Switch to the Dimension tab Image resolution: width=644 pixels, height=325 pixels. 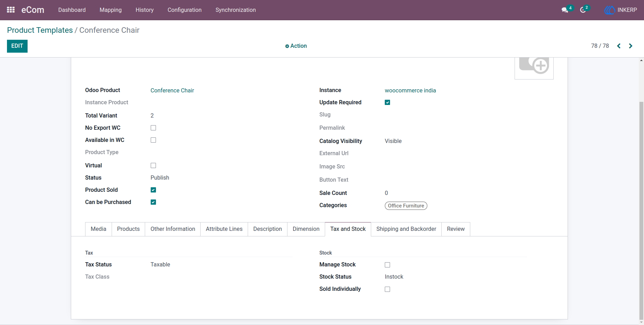[306, 229]
